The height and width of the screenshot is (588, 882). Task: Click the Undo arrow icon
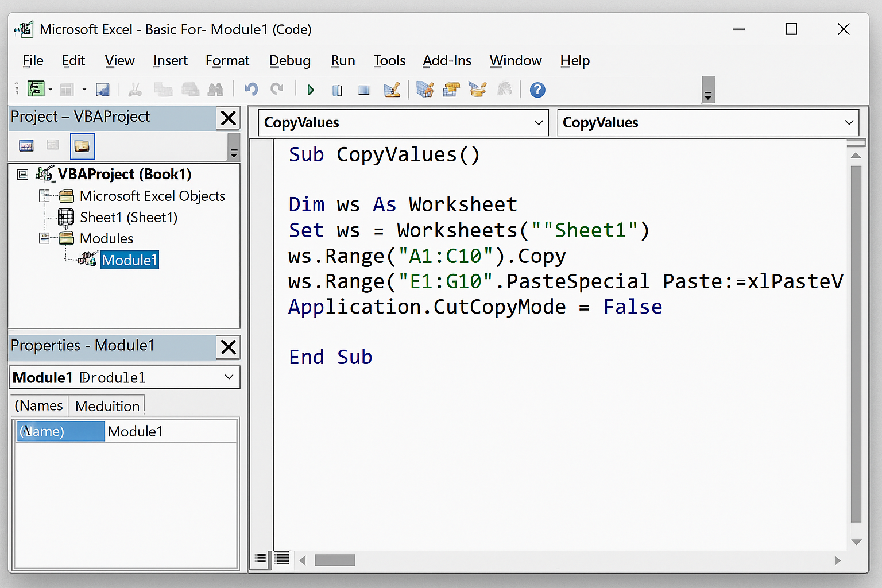(252, 90)
